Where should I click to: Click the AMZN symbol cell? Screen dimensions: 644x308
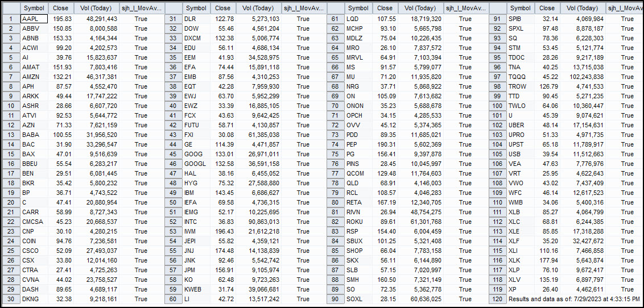(34, 77)
